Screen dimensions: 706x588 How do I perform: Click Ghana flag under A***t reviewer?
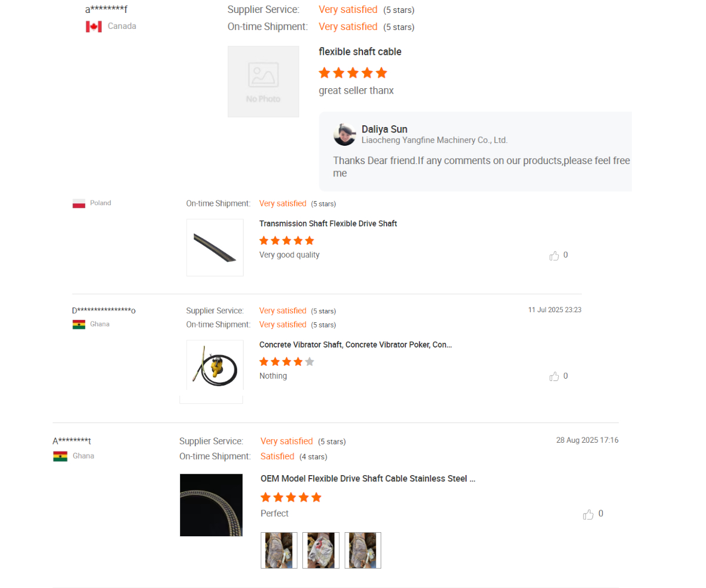coord(60,456)
